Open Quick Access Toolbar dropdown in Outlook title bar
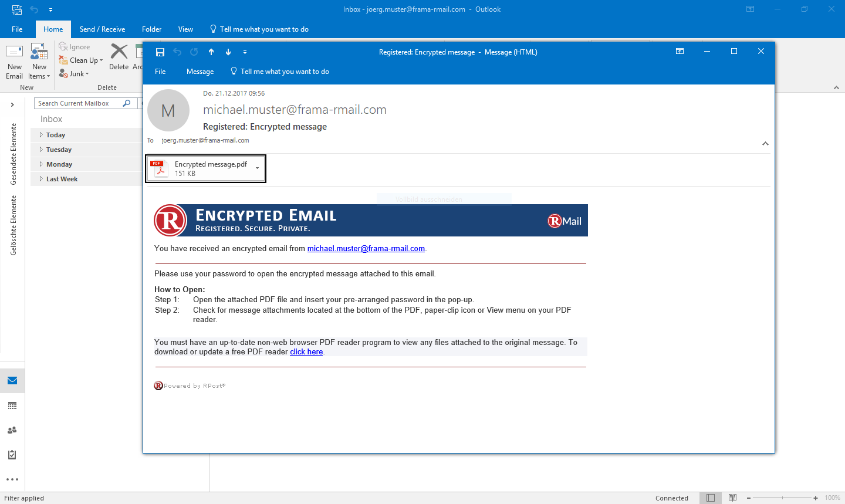The width and height of the screenshot is (845, 504). [50, 9]
